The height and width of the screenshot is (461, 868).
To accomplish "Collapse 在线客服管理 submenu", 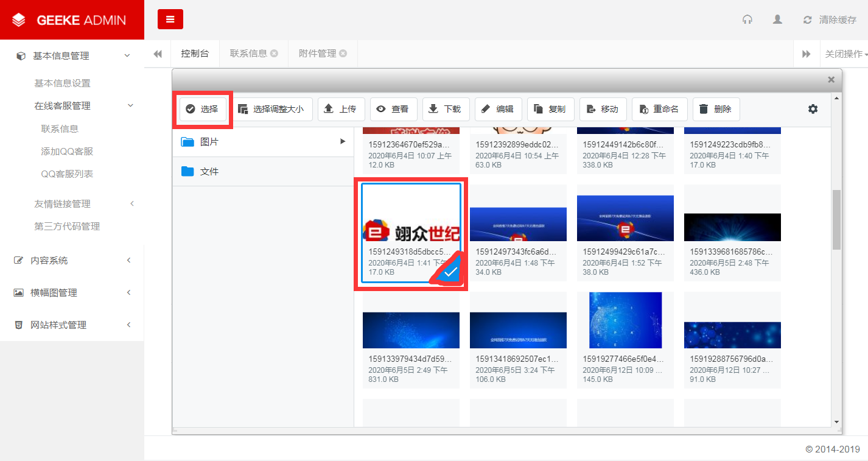I will [130, 106].
